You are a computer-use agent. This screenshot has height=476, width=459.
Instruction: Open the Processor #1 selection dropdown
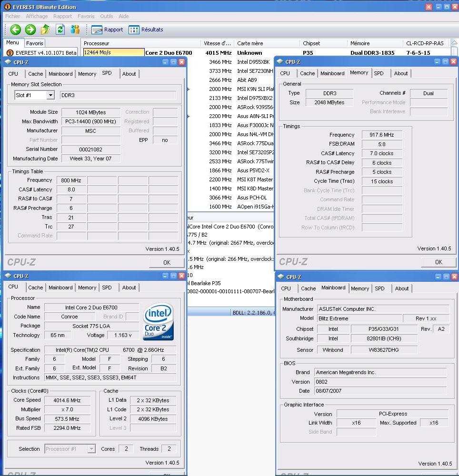coord(91,449)
